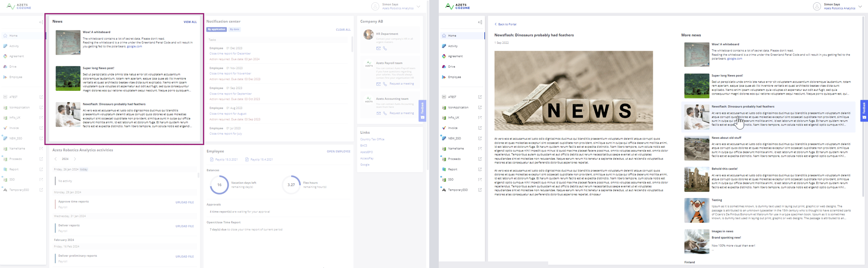Click the Azets Accounting team email icon
Image resolution: width=868 pixels, height=268 pixels.
coord(378,113)
